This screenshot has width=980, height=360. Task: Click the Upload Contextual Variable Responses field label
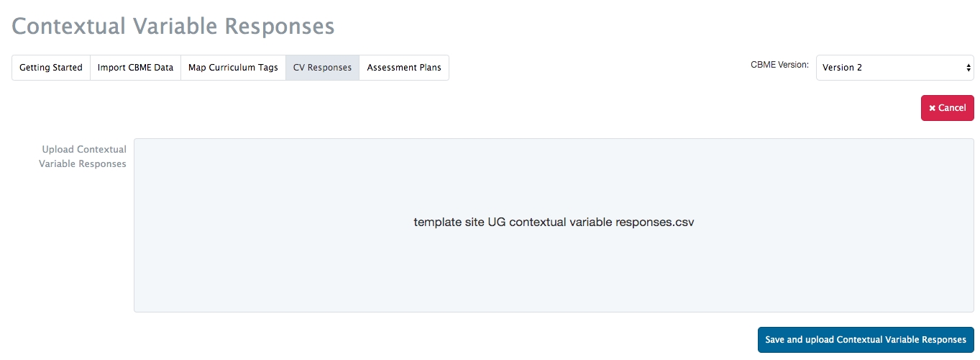[x=83, y=156]
